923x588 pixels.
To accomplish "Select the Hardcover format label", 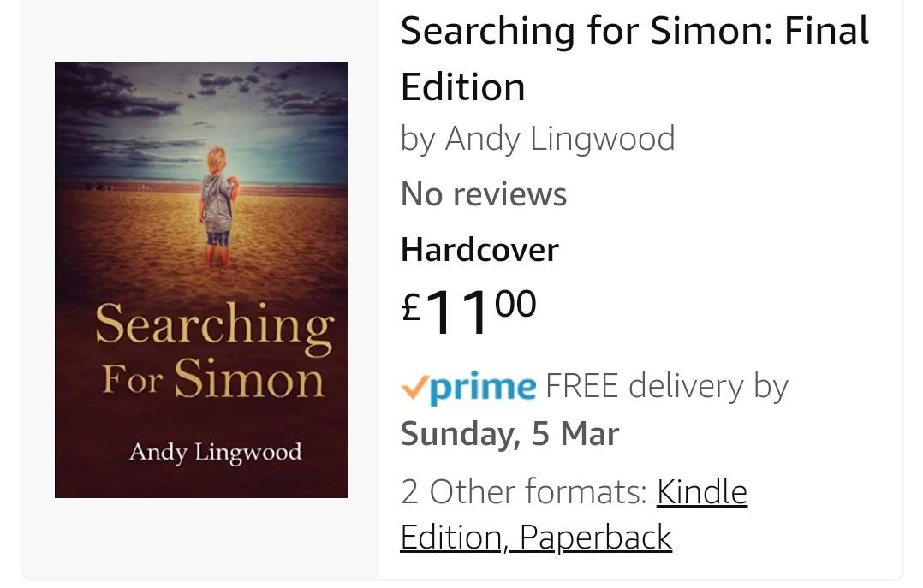I will 479,250.
